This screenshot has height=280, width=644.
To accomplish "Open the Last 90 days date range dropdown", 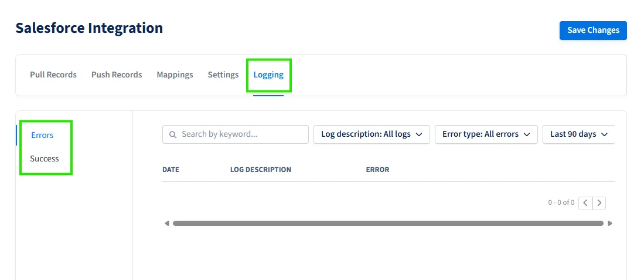I will (578, 134).
